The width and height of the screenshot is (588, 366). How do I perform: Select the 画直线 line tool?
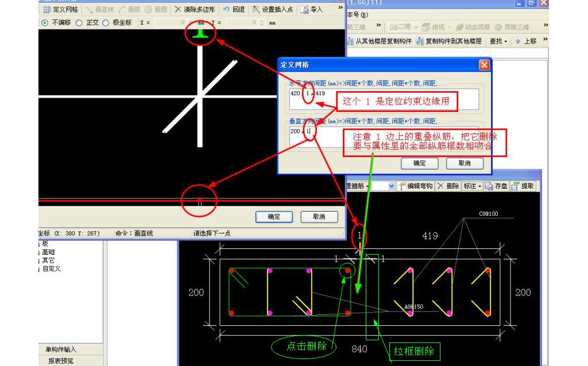tap(100, 9)
